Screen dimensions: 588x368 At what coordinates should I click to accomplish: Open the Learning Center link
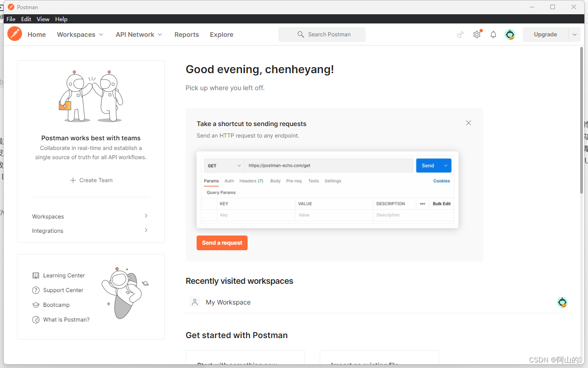pyautogui.click(x=64, y=276)
